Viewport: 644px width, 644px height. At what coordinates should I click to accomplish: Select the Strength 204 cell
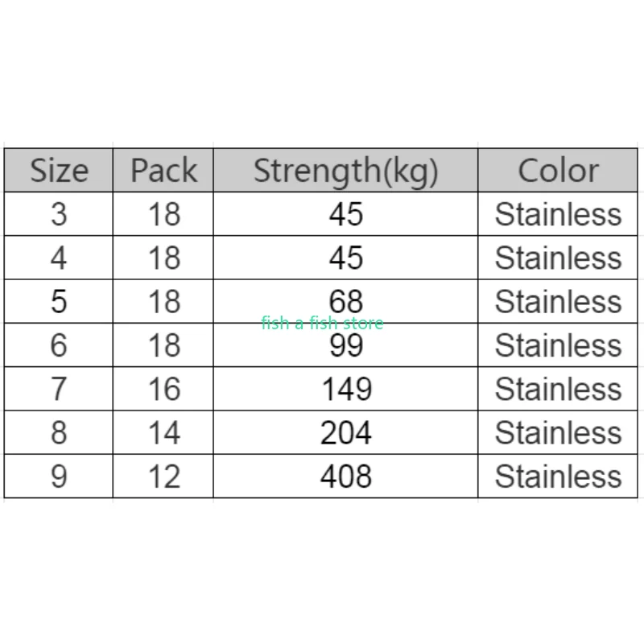(345, 433)
